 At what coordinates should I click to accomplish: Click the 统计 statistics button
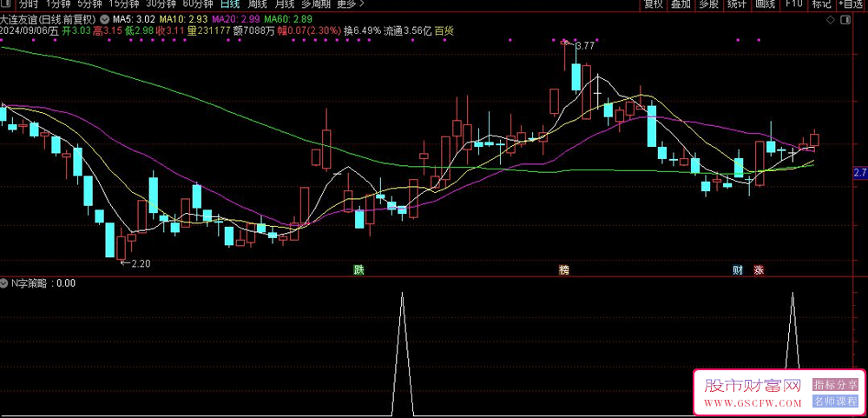click(x=736, y=3)
